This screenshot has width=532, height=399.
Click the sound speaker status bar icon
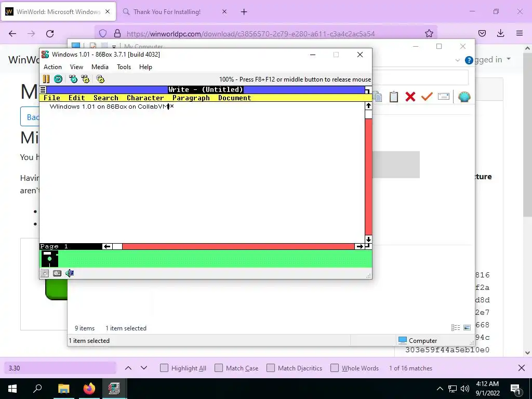(70, 273)
